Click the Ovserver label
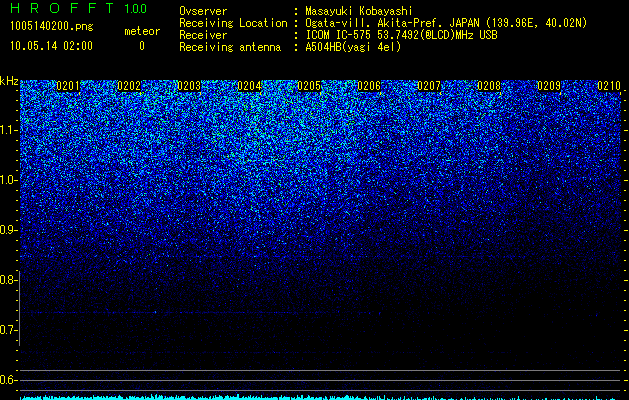This screenshot has width=629, height=400. 203,11
